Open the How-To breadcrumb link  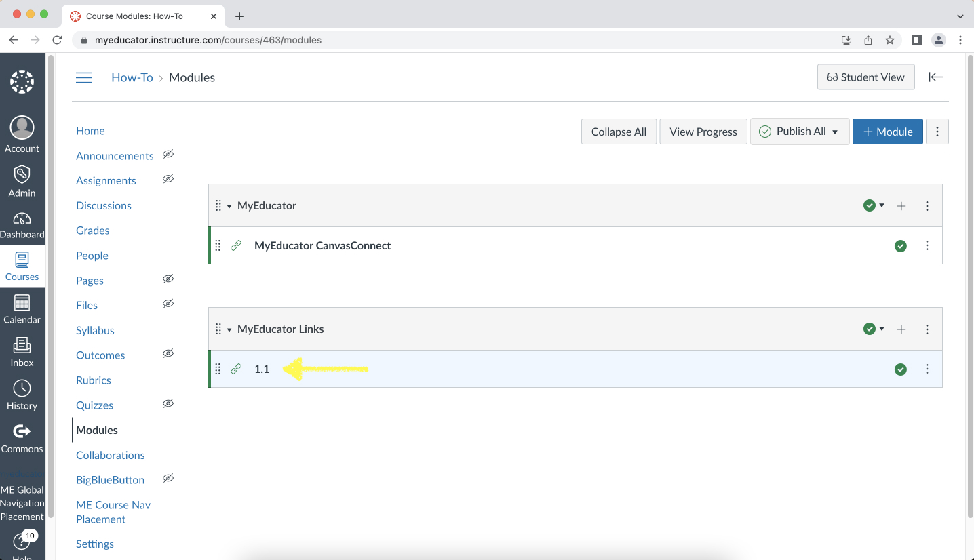[132, 77]
